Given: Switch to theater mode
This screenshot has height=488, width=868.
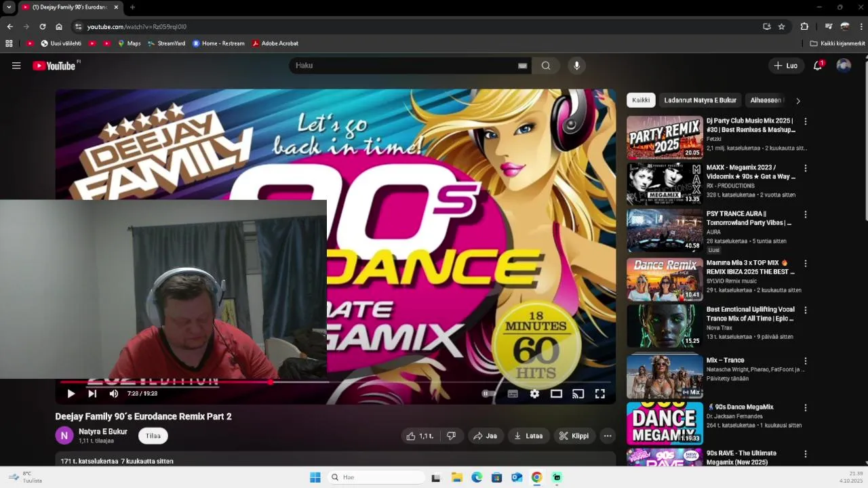Looking at the screenshot, I should click(556, 394).
